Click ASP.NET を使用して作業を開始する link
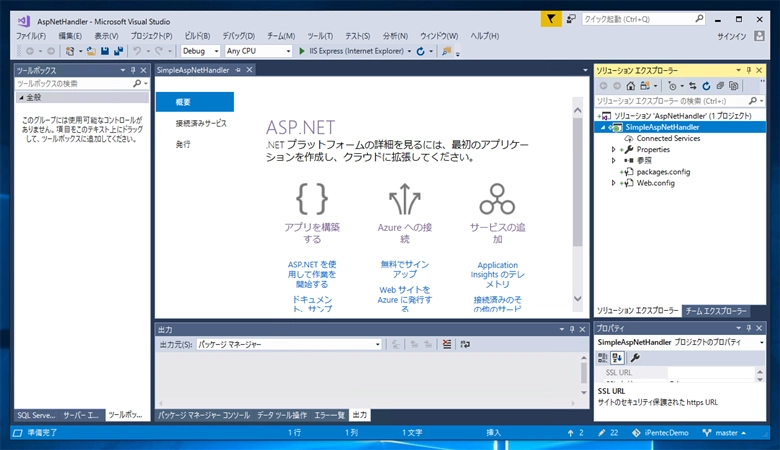Image resolution: width=780 pixels, height=450 pixels. pos(312,274)
